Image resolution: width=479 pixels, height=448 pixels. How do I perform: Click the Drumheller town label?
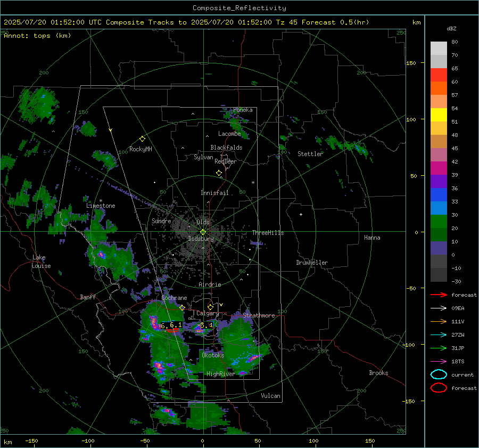(x=312, y=263)
